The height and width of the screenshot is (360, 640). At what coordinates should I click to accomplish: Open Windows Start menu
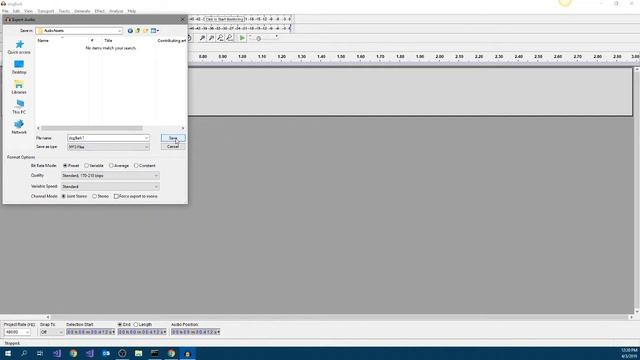[8, 353]
